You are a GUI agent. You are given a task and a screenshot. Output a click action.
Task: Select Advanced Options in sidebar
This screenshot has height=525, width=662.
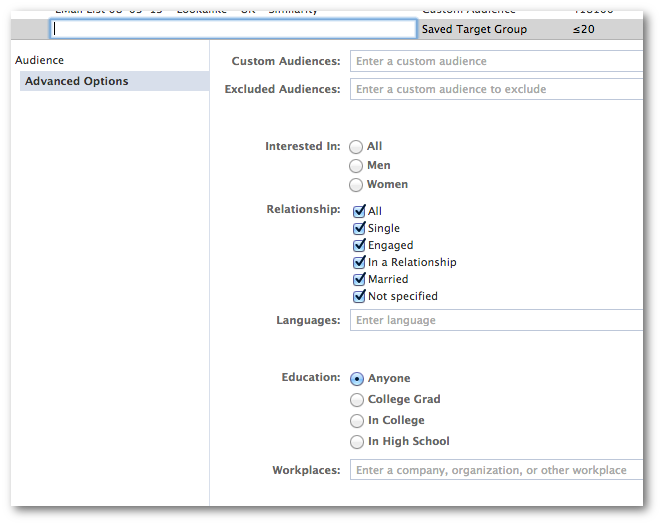pos(114,81)
